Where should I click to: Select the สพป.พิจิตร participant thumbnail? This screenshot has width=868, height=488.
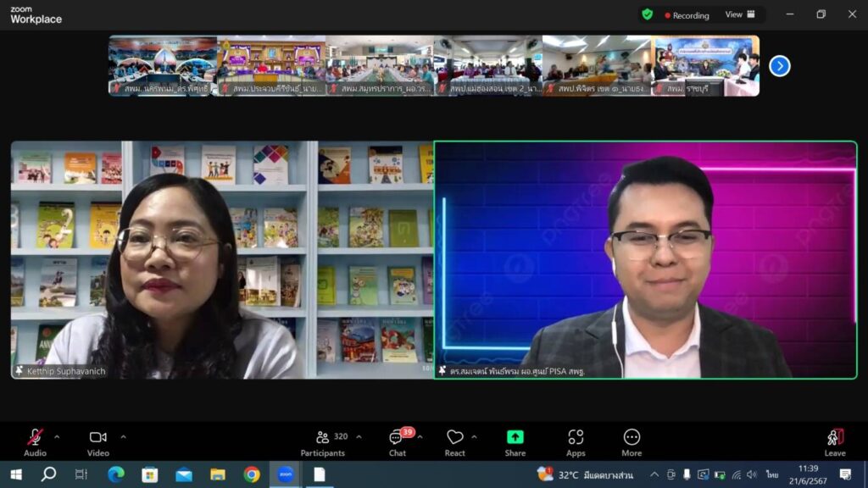597,66
